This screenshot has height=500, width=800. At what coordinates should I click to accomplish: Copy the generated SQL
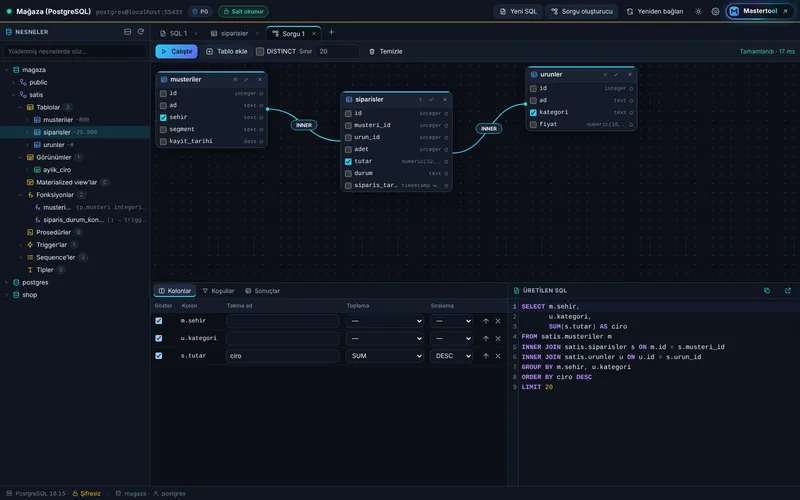[767, 290]
